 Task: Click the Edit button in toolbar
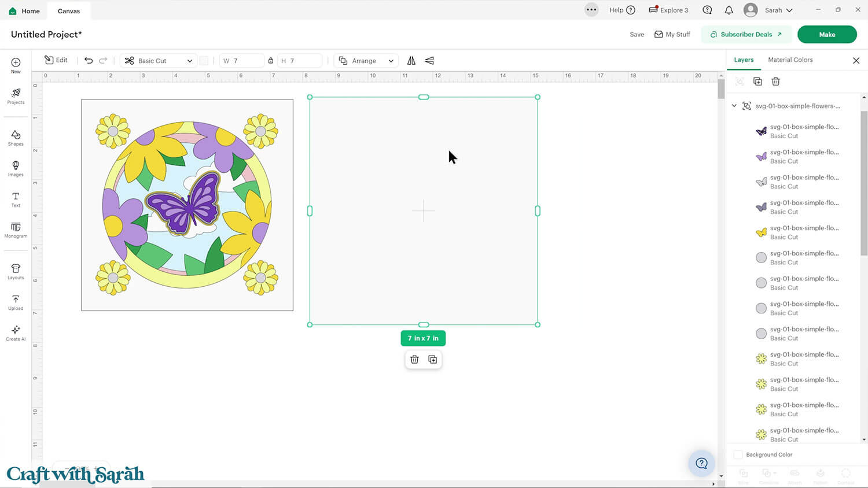pyautogui.click(x=56, y=60)
